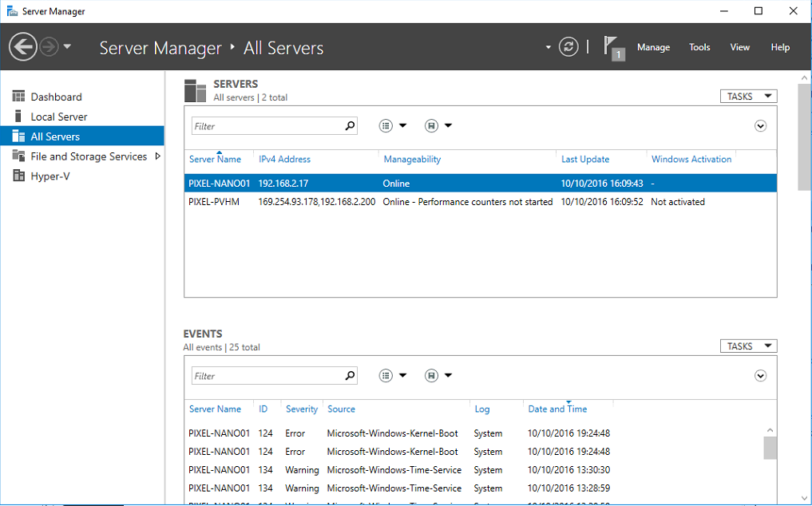The height and width of the screenshot is (506, 812).
Task: Click the search magnifier in Servers filter
Action: pos(350,126)
